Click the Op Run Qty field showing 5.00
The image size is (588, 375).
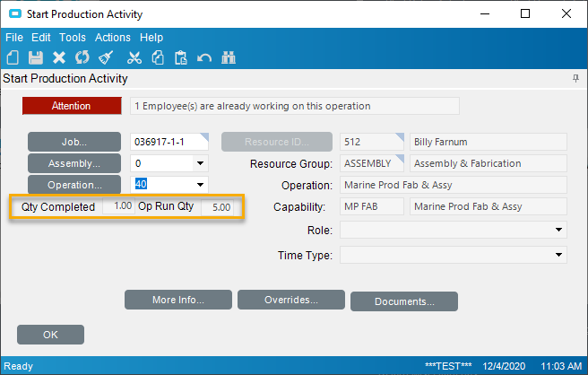tap(217, 207)
